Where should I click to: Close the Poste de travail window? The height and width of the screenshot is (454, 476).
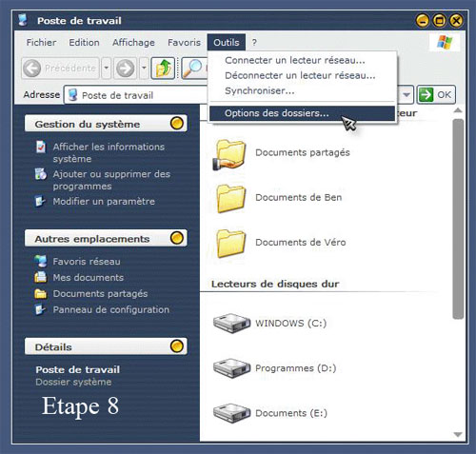pyautogui.click(x=456, y=21)
